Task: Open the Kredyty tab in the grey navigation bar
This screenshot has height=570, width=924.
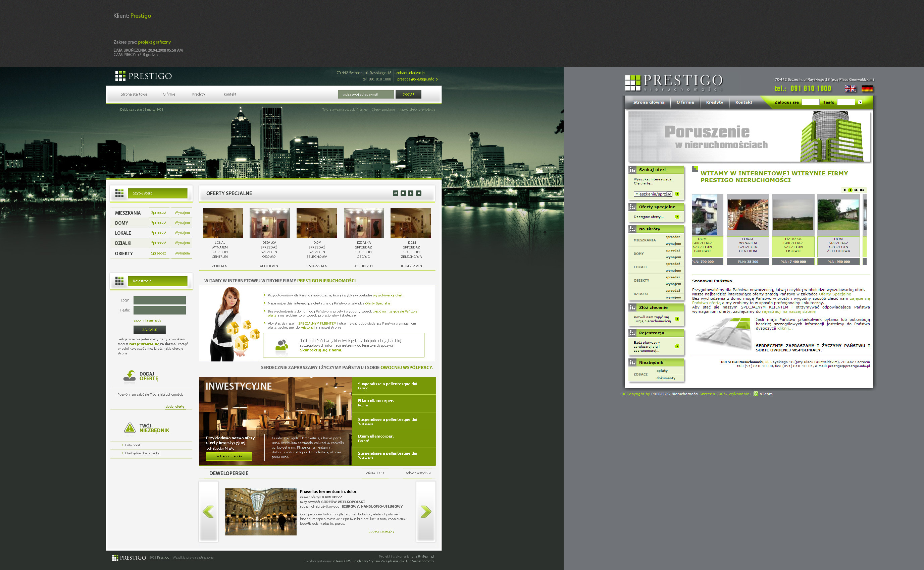Action: pos(715,102)
